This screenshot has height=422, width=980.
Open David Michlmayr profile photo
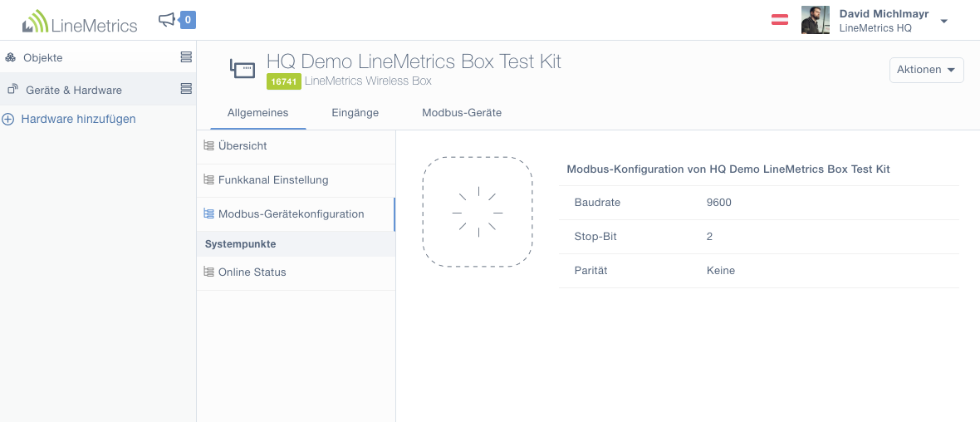tap(816, 20)
